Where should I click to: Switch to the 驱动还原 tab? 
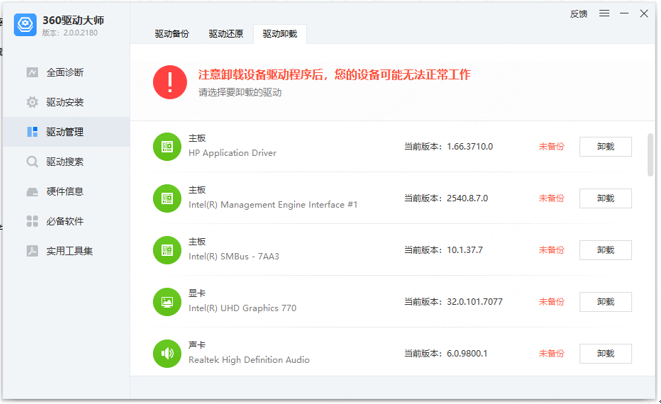point(226,34)
